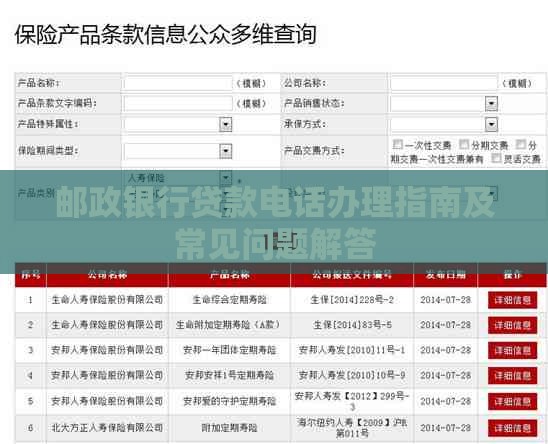Image resolution: width=548 pixels, height=444 pixels.
Task: Click the 产品名称 input field
Action: pyautogui.click(x=178, y=84)
